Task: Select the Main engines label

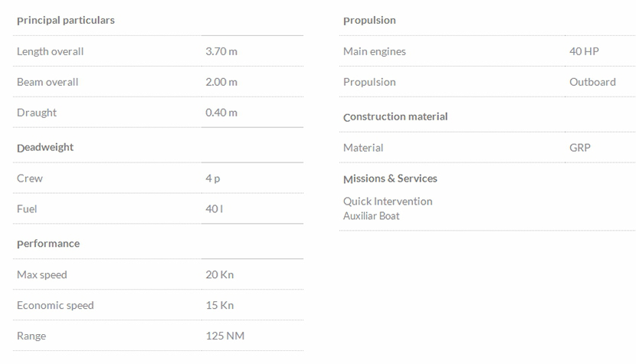Action: [x=375, y=51]
